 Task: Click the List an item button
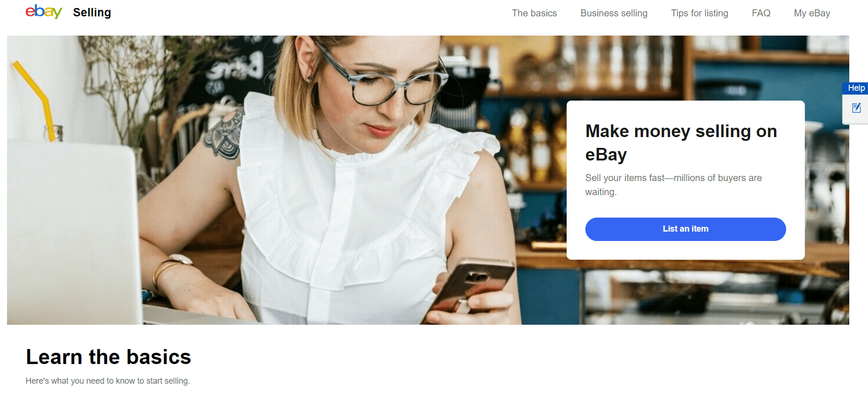pos(686,229)
